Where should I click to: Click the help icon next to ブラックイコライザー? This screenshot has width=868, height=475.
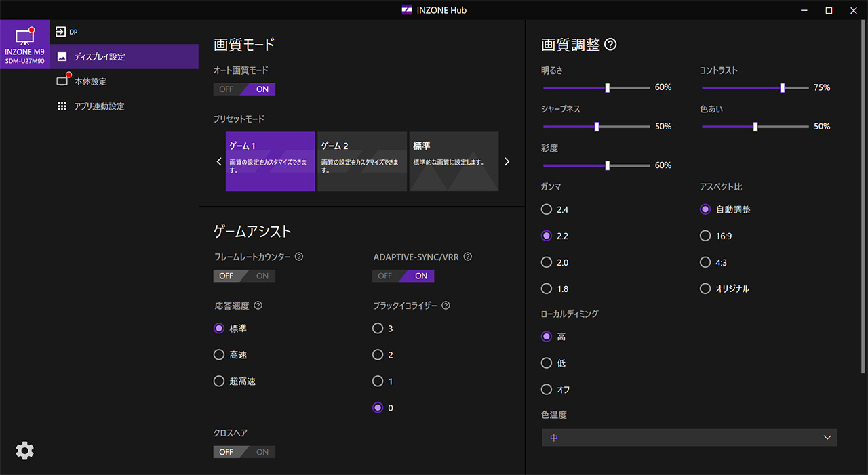pos(446,306)
